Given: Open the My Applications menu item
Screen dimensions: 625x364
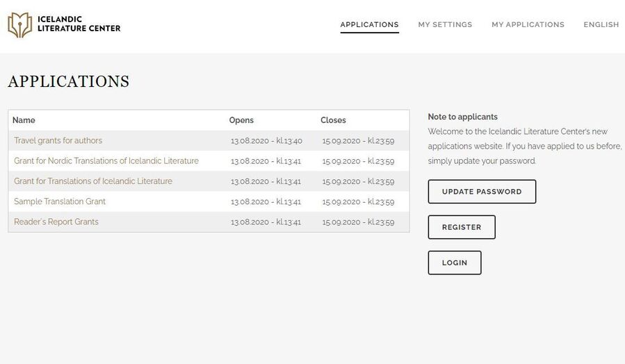Looking at the screenshot, I should (528, 24).
